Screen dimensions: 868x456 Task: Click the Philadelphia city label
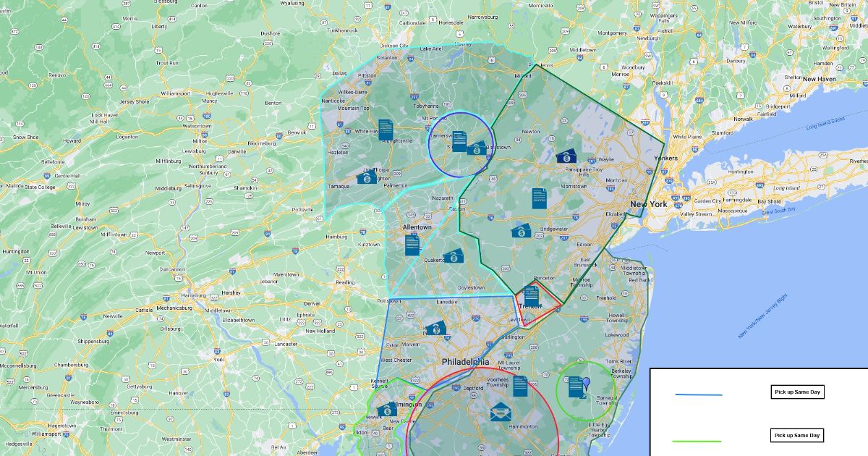466,362
